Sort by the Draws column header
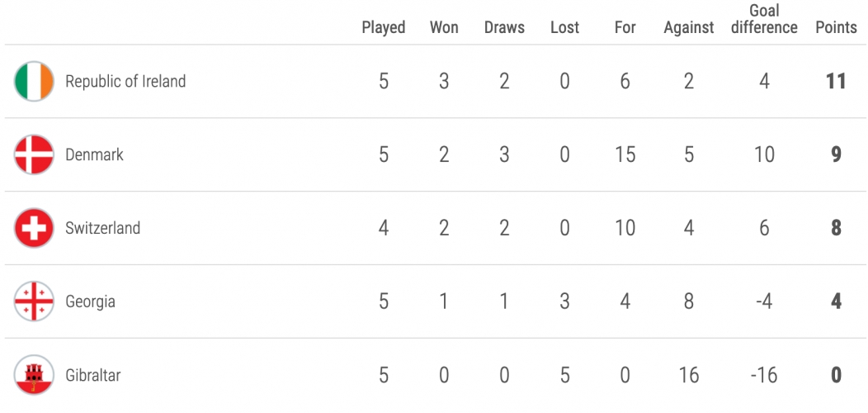Screen dimensions: 868x413 coord(504,27)
